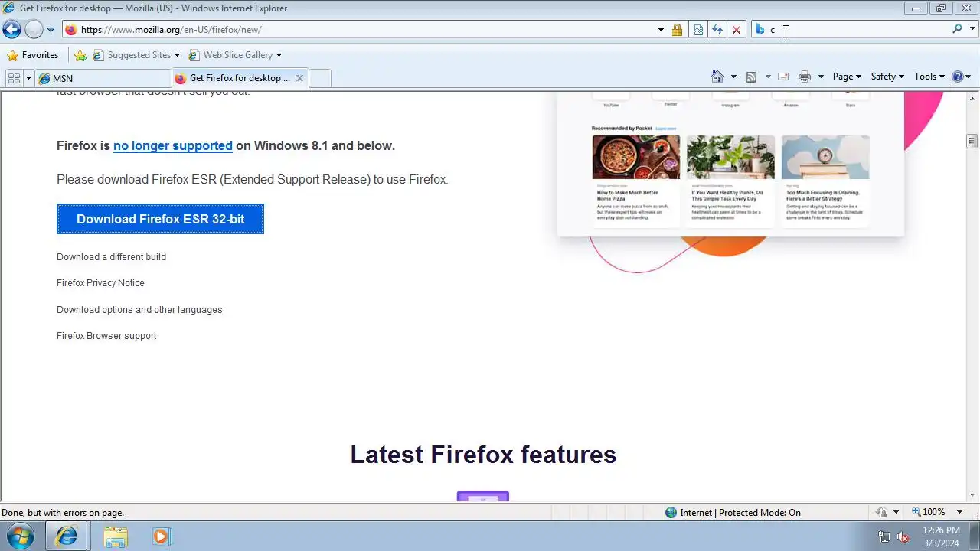The image size is (980, 551).
Task: Toggle Compatibility View icon in address bar
Action: click(x=698, y=30)
